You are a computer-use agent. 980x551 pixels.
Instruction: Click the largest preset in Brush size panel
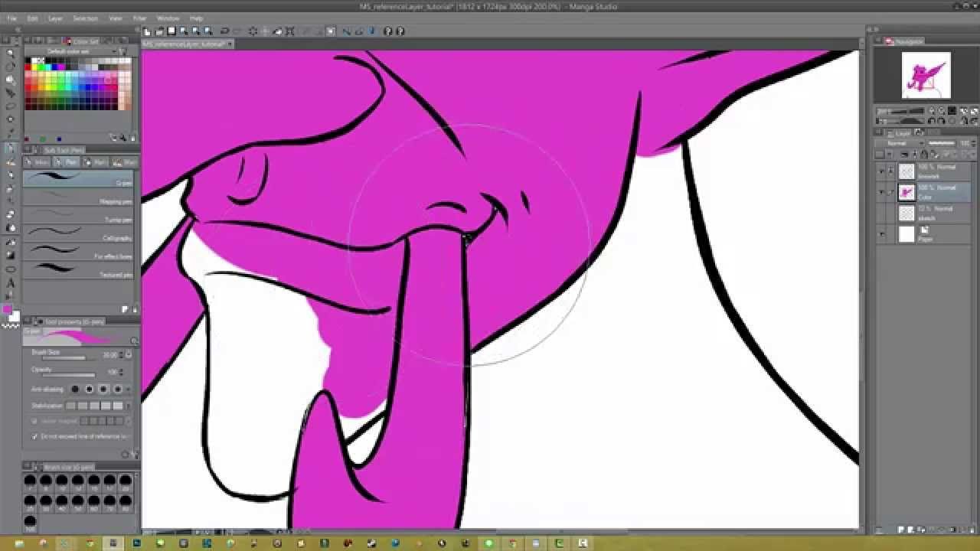point(30,521)
